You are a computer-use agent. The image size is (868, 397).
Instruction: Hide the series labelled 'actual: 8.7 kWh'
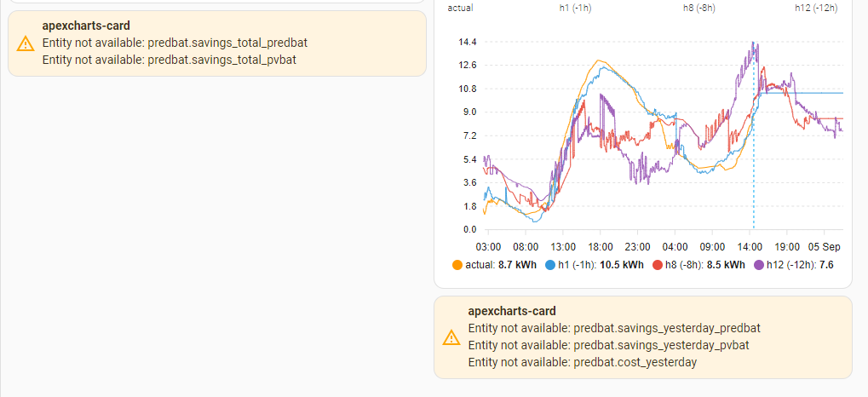pyautogui.click(x=501, y=265)
